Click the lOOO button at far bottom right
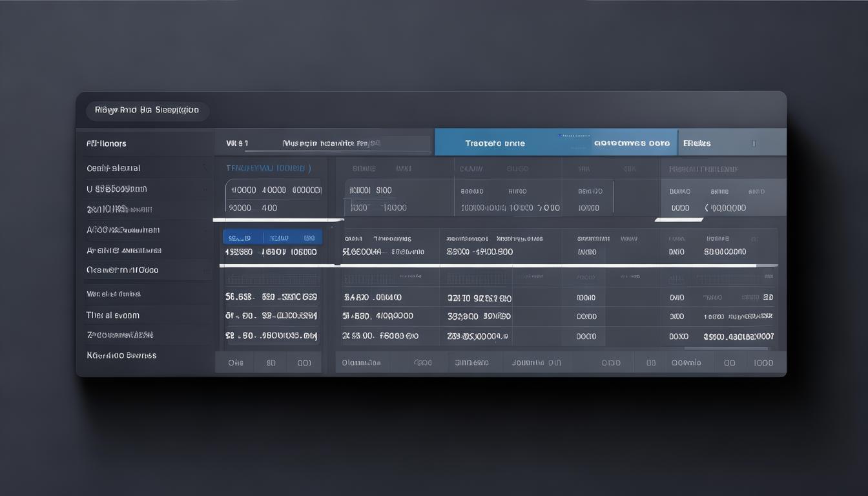868x496 pixels. tap(763, 363)
